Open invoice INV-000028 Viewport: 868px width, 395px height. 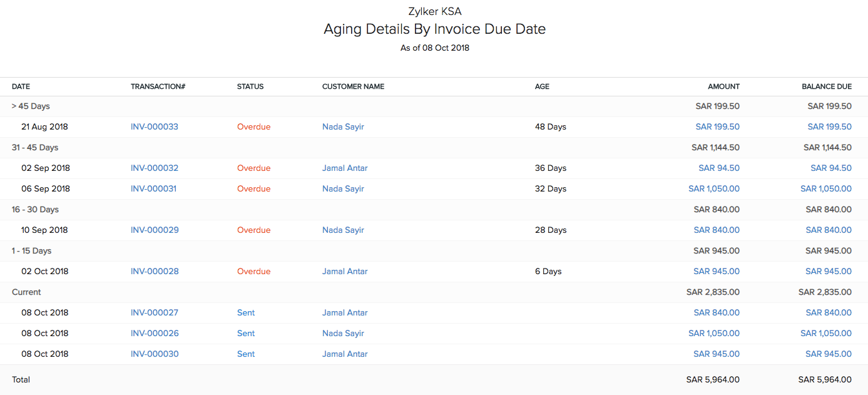153,271
